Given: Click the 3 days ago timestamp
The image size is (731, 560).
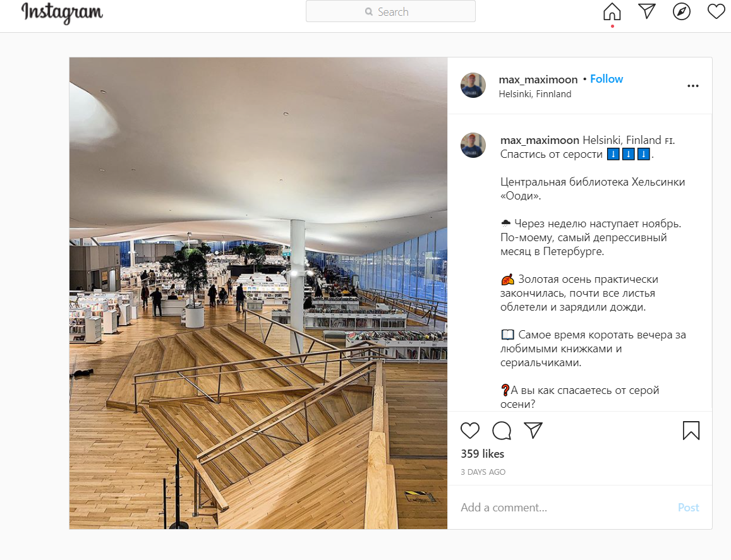Looking at the screenshot, I should click(x=483, y=472).
